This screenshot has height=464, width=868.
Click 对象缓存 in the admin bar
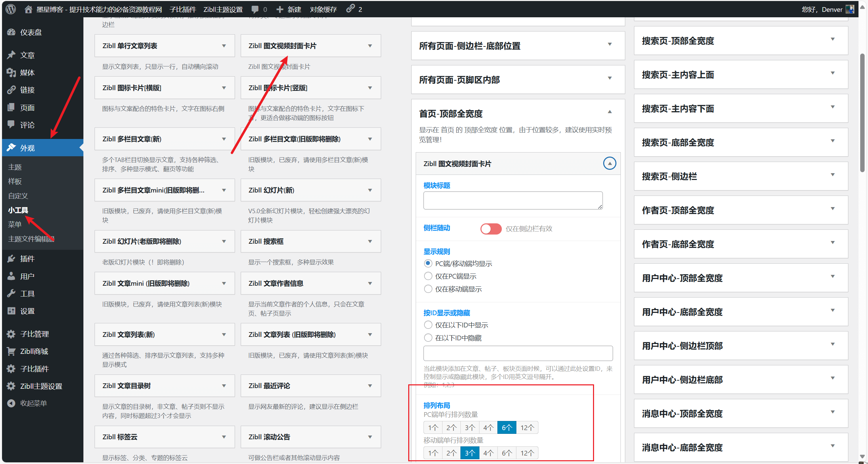[323, 9]
